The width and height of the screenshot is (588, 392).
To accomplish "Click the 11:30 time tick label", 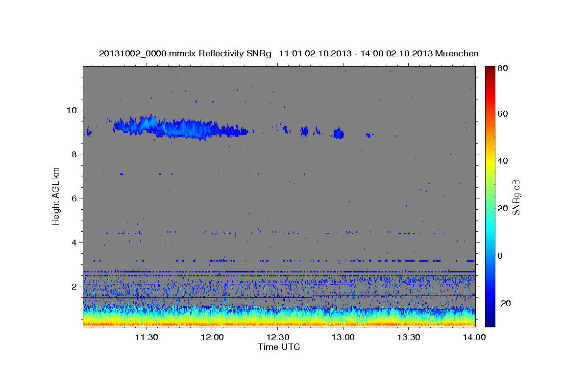I will (x=146, y=337).
